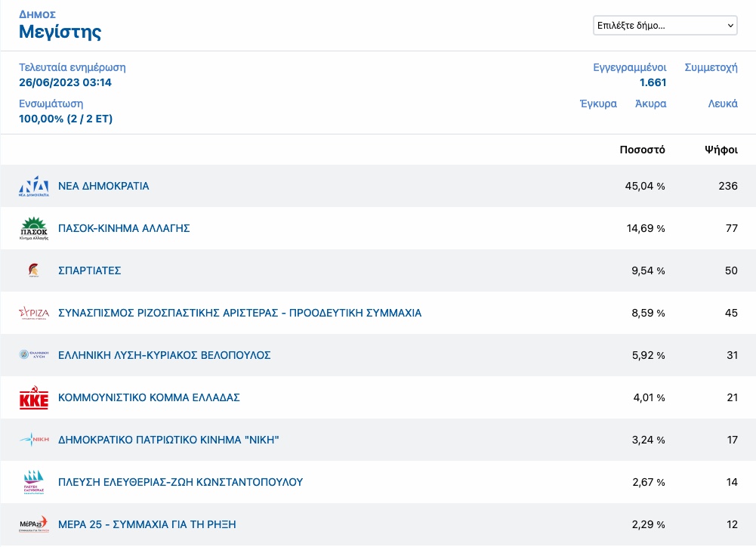The height and width of the screenshot is (547, 756).
Task: Click the 'Ψήφοι' column header
Action: 721,150
